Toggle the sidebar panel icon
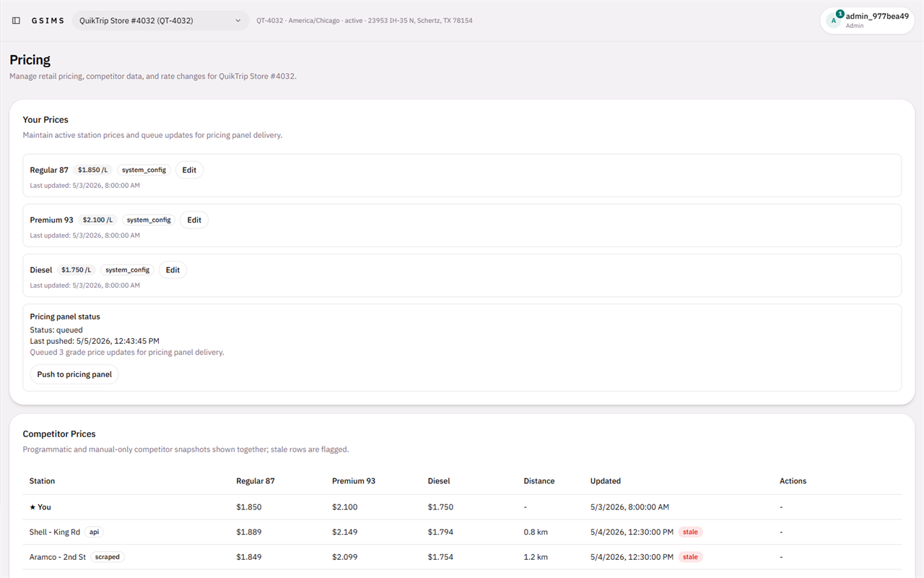This screenshot has height=578, width=924. 16,20
